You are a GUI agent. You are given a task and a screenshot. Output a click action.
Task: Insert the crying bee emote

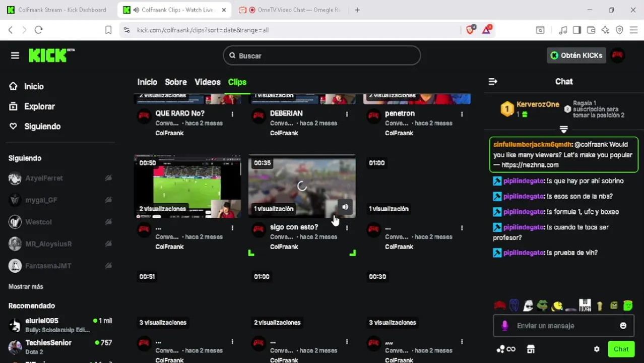557,305
